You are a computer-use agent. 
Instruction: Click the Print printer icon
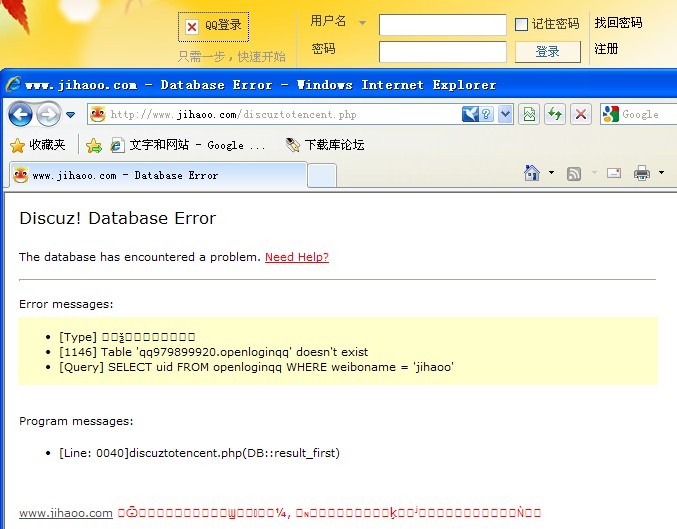tap(642, 173)
